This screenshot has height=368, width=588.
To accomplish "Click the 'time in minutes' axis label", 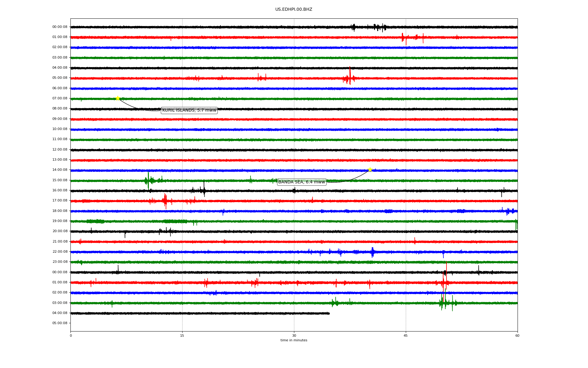I will (293, 340).
